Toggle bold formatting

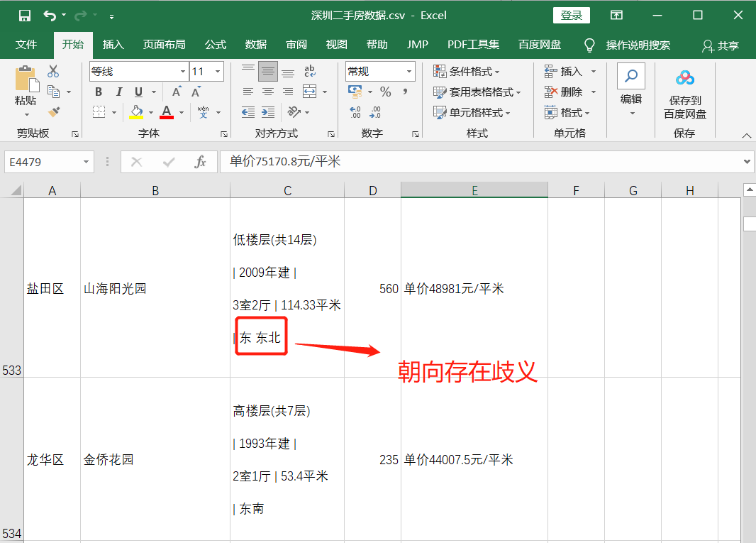pyautogui.click(x=99, y=92)
